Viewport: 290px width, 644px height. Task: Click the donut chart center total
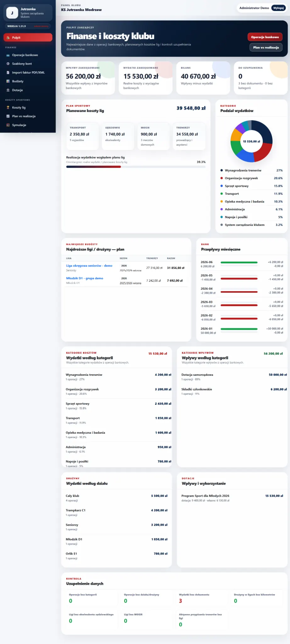[x=252, y=142]
